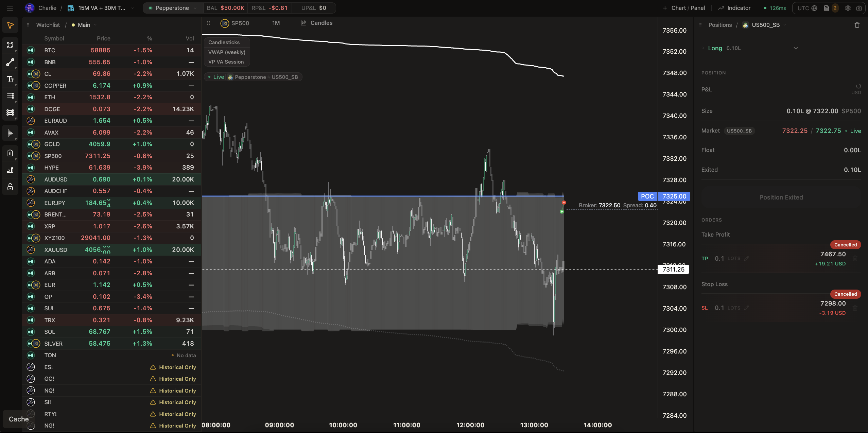Open the logs document icon
Viewport: 868px width, 433px height.
pos(826,8)
